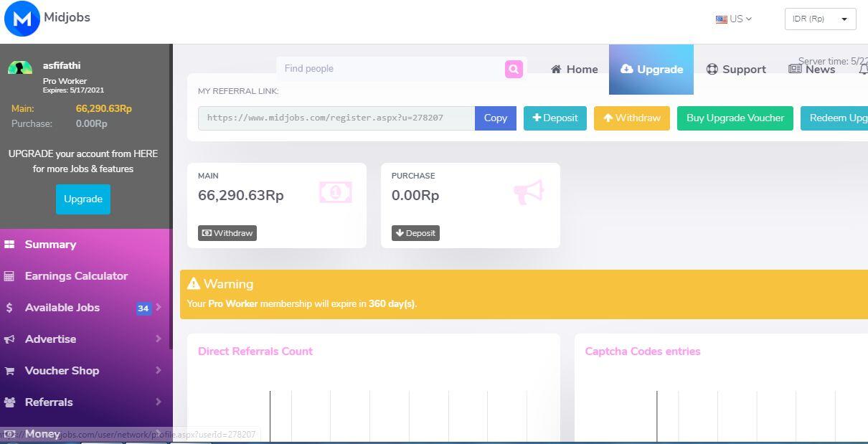Select Summary in the sidebar
868x444 pixels.
(50, 245)
